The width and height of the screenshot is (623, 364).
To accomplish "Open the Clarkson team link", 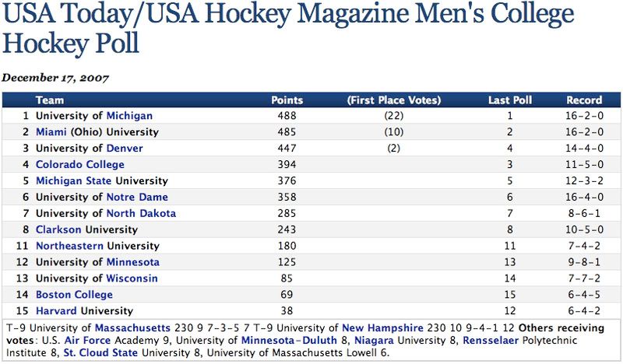I will click(58, 230).
